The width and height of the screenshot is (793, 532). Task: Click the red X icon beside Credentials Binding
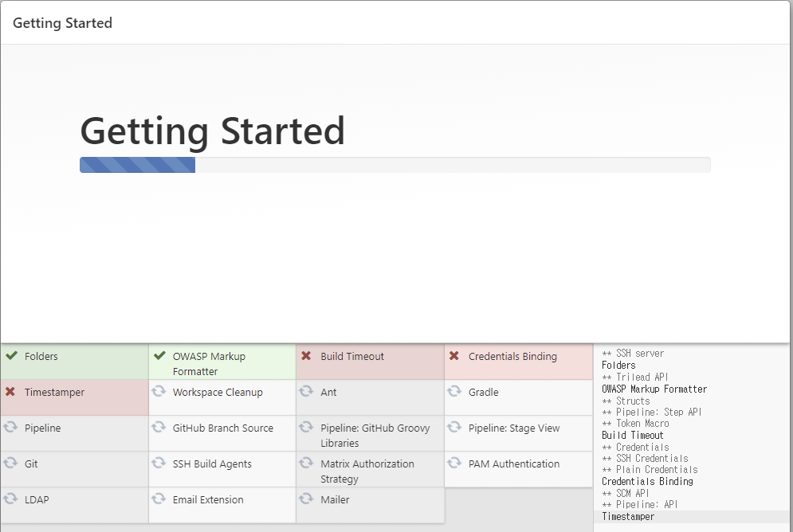click(454, 356)
